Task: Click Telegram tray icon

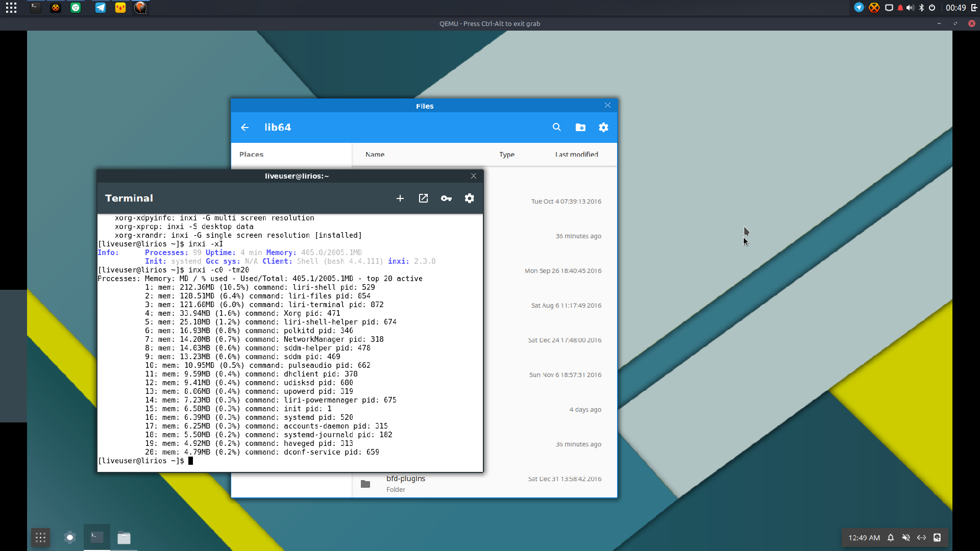Action: tap(859, 8)
